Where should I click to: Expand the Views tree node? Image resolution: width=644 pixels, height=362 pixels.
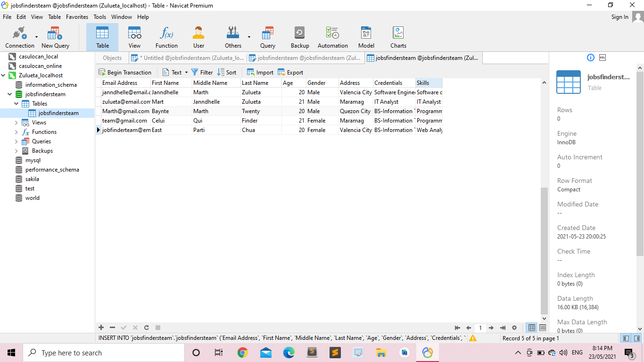(17, 123)
